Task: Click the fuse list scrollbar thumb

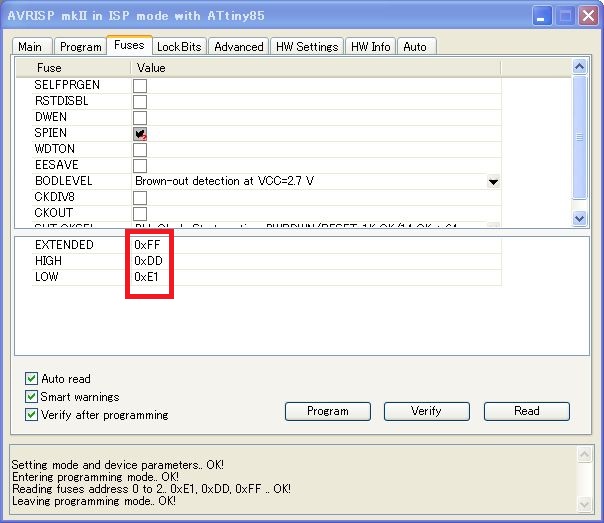Action: 579,137
